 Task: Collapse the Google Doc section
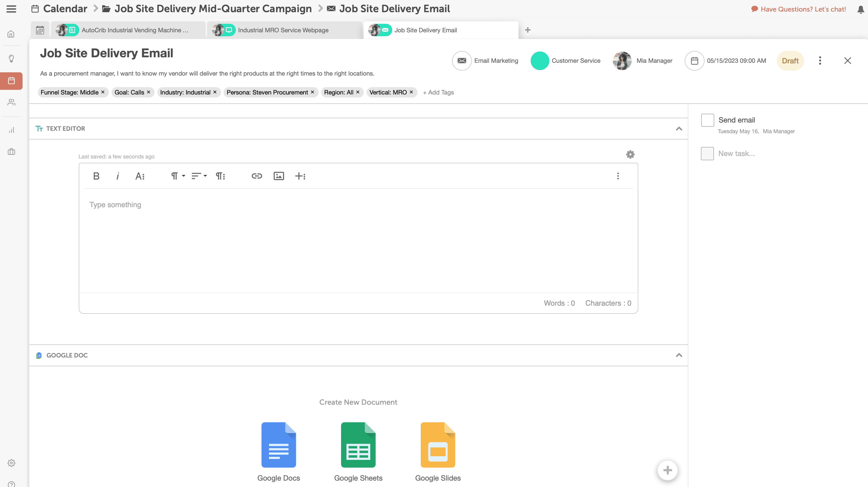pos(679,355)
